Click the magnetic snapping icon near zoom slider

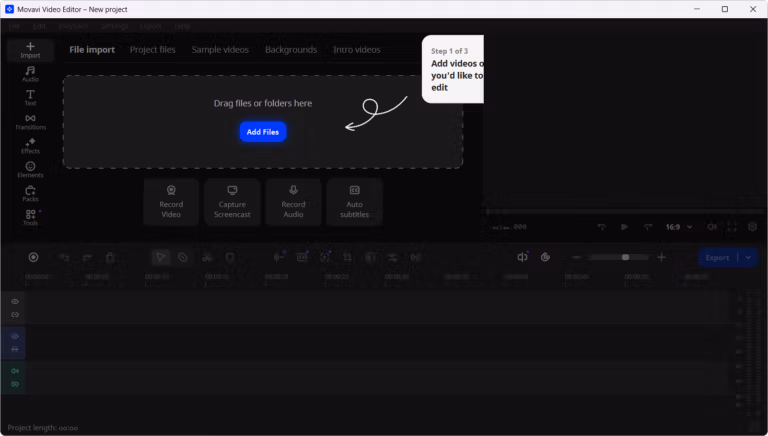click(545, 257)
